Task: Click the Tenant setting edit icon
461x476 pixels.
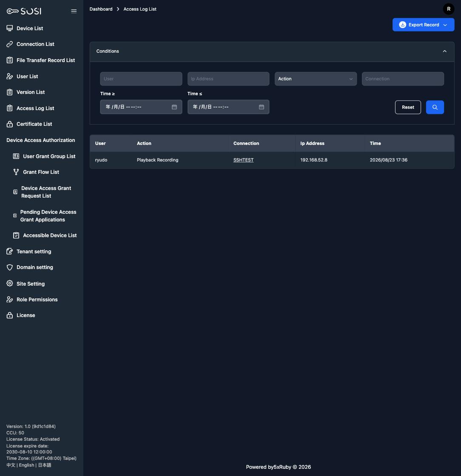Action: pyautogui.click(x=10, y=251)
